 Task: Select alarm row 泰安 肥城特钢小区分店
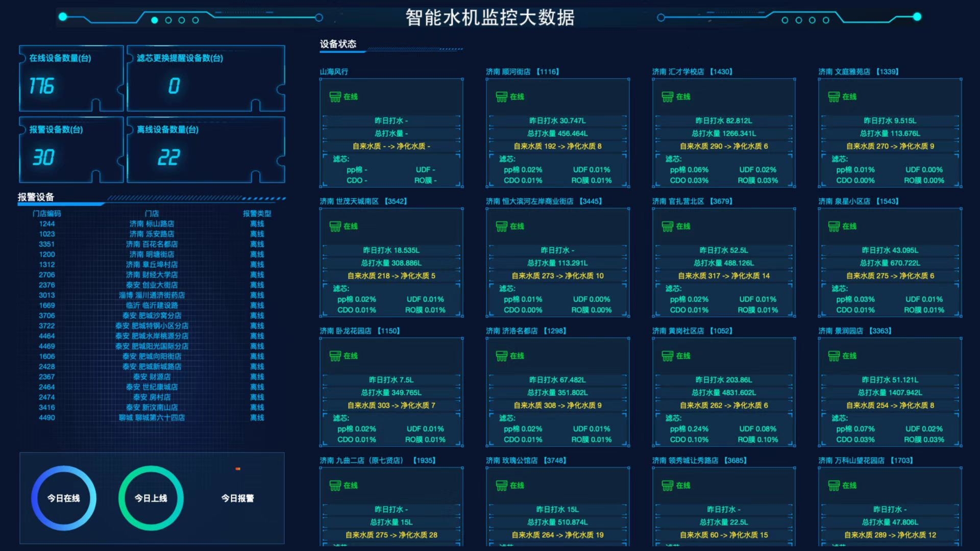click(x=152, y=325)
